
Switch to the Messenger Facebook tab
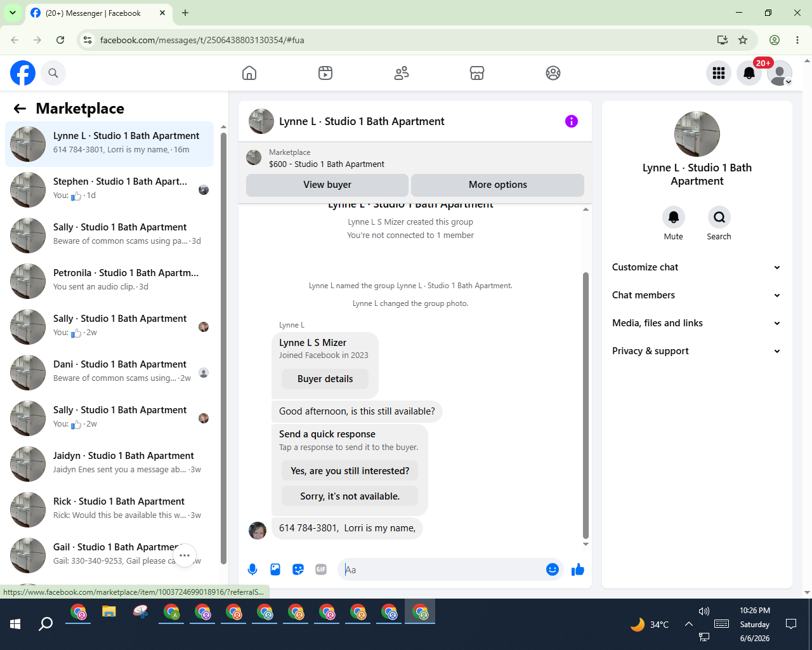pos(98,13)
